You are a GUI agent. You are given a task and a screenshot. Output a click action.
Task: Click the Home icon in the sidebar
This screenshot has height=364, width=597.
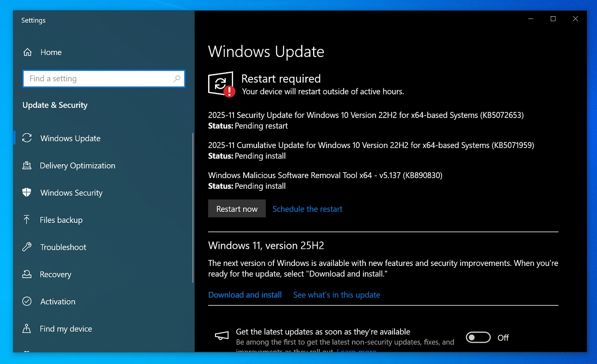[27, 52]
